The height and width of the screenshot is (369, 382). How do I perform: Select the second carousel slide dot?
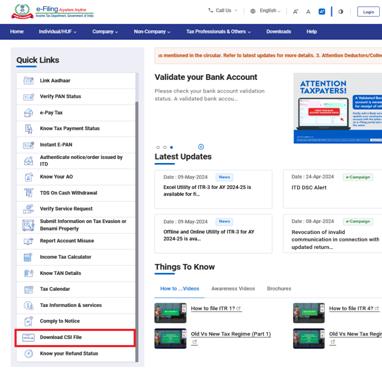165,147
